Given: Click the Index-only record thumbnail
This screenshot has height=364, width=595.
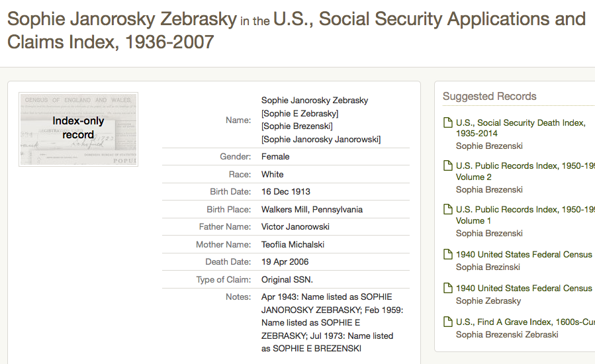Looking at the screenshot, I should [78, 129].
